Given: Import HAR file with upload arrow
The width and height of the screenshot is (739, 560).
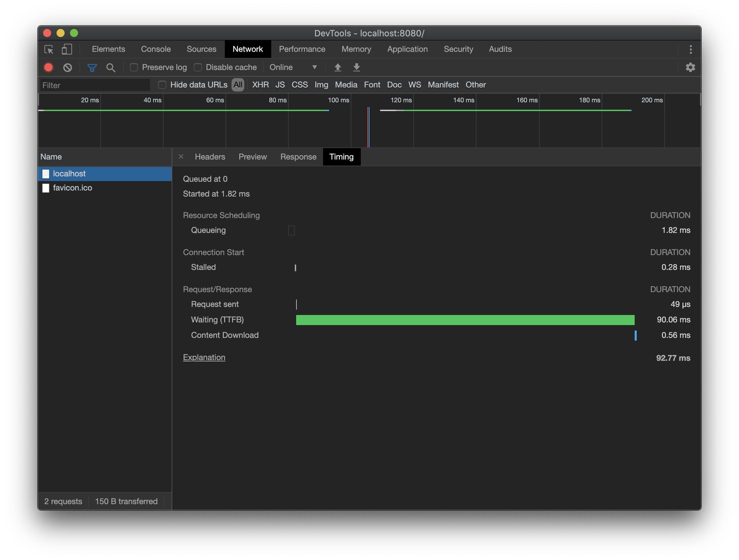Looking at the screenshot, I should (338, 68).
